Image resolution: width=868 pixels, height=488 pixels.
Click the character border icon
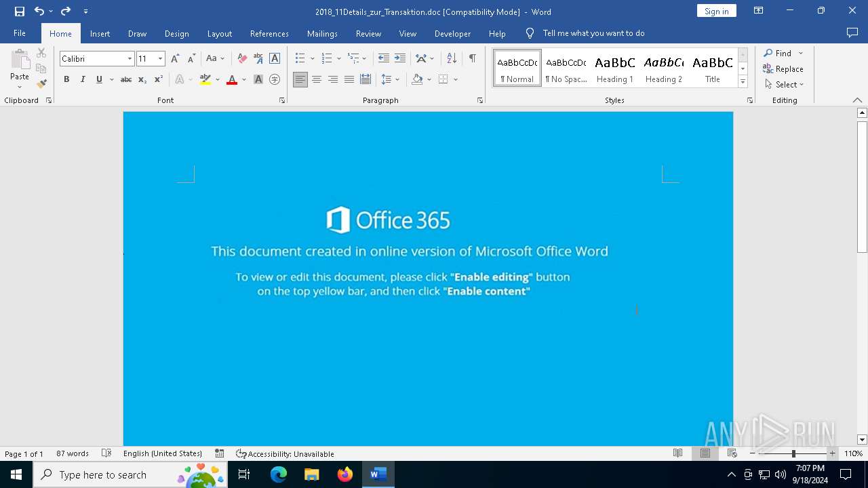pos(275,59)
